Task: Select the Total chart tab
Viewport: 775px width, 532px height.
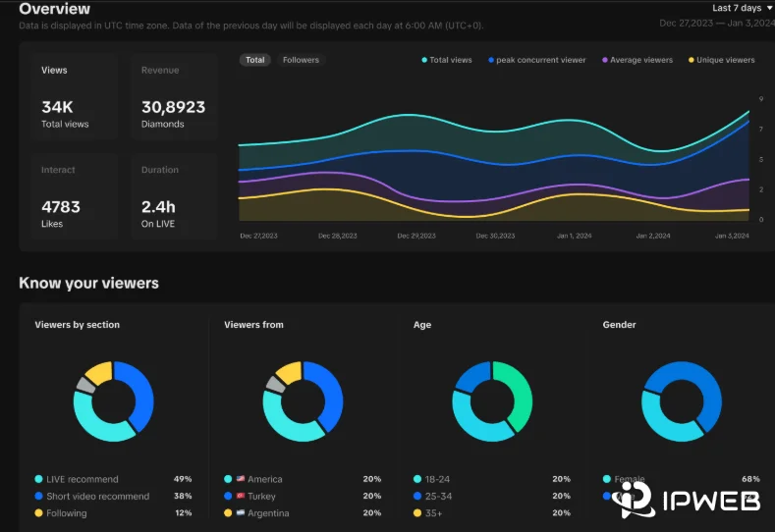Action: point(255,60)
